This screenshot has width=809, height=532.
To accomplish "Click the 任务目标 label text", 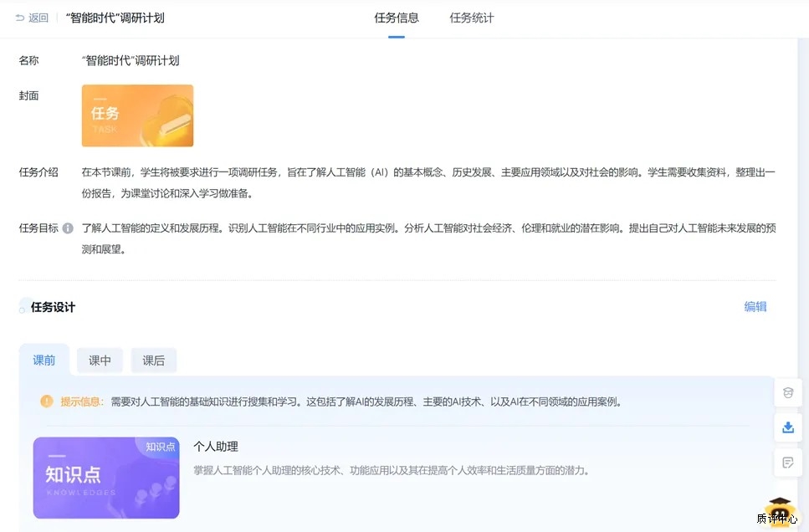I will pyautogui.click(x=38, y=228).
